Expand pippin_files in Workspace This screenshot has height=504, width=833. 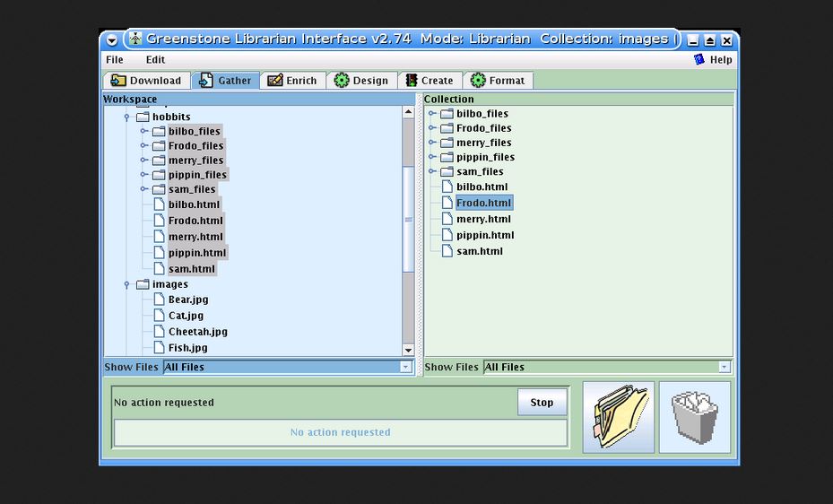144,174
